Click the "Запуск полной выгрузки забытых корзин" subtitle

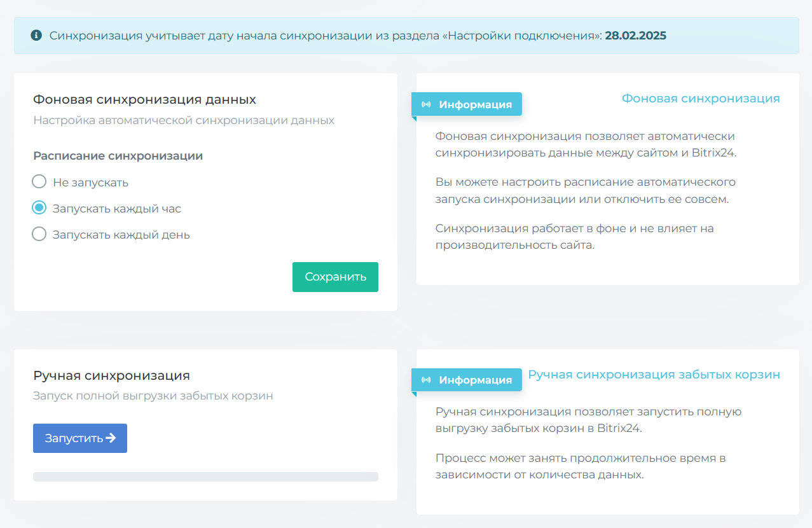(153, 396)
